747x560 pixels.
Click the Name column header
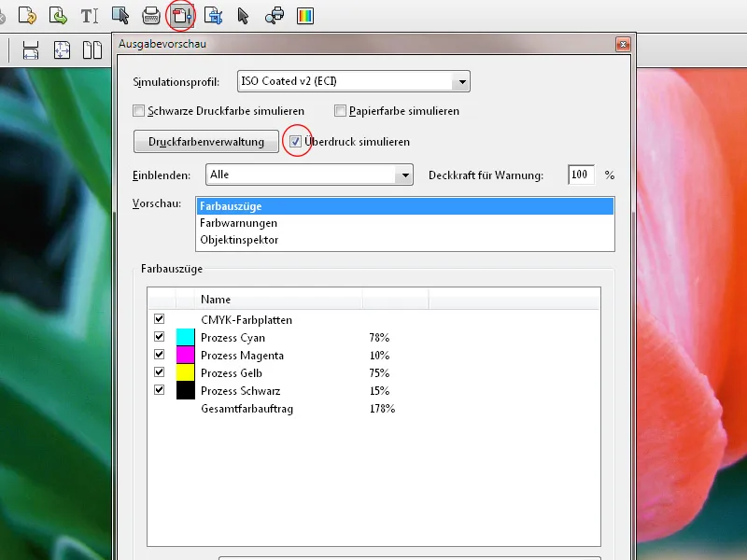[x=278, y=300]
